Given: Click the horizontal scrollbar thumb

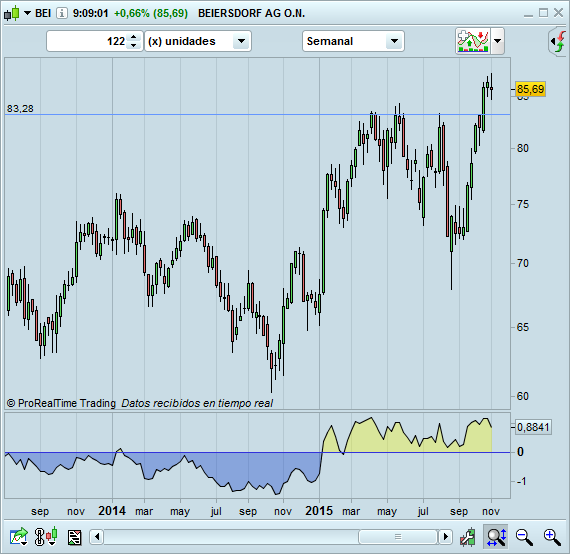Looking at the screenshot, I should click(398, 537).
